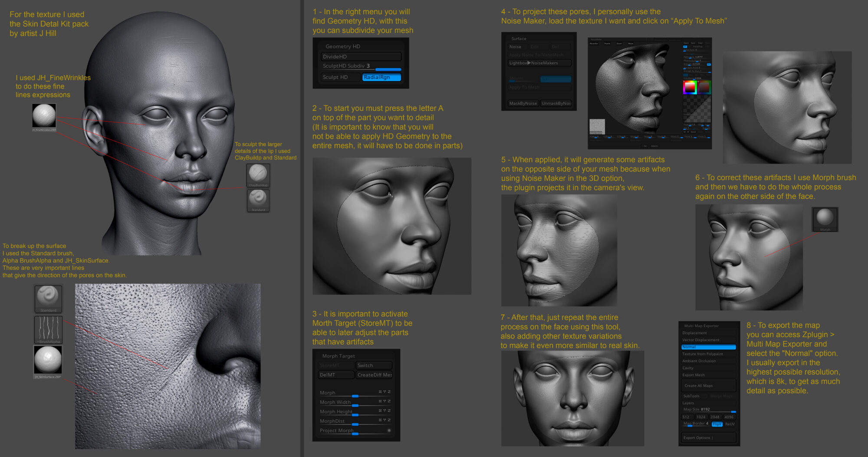Enable the FlipV toggle
Image resolution: width=868 pixels, height=457 pixels.
click(x=717, y=424)
